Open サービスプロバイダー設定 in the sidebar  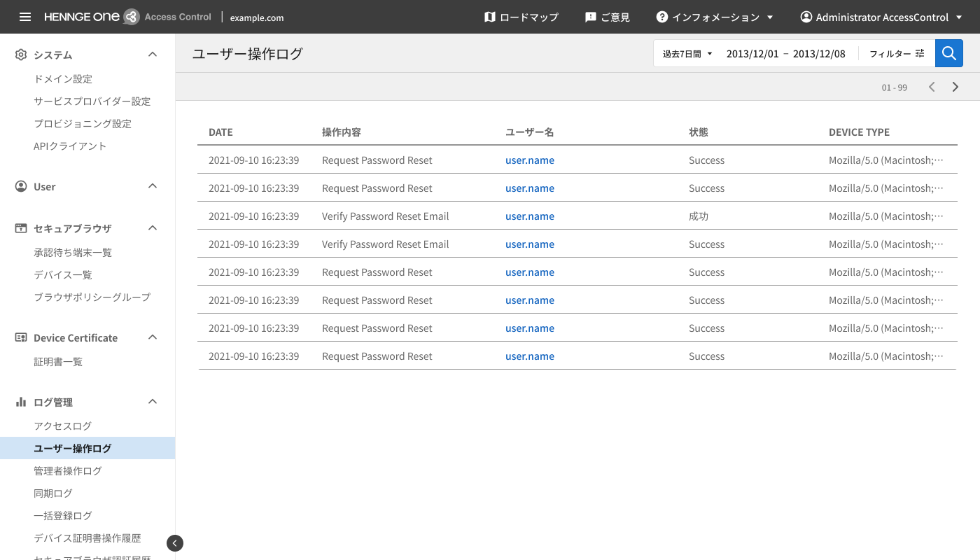coord(92,101)
